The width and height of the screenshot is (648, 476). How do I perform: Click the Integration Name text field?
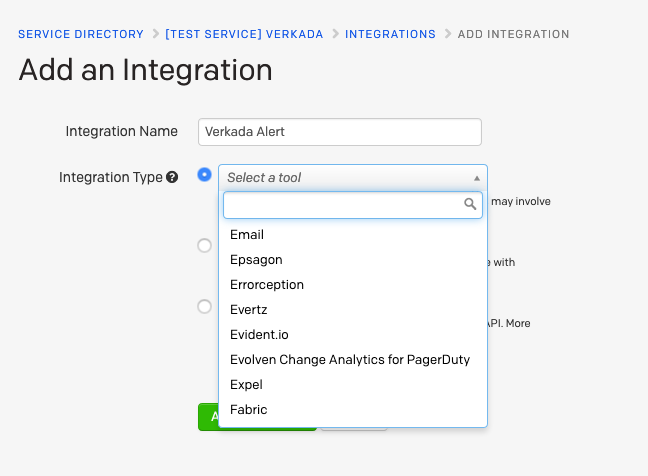[339, 131]
